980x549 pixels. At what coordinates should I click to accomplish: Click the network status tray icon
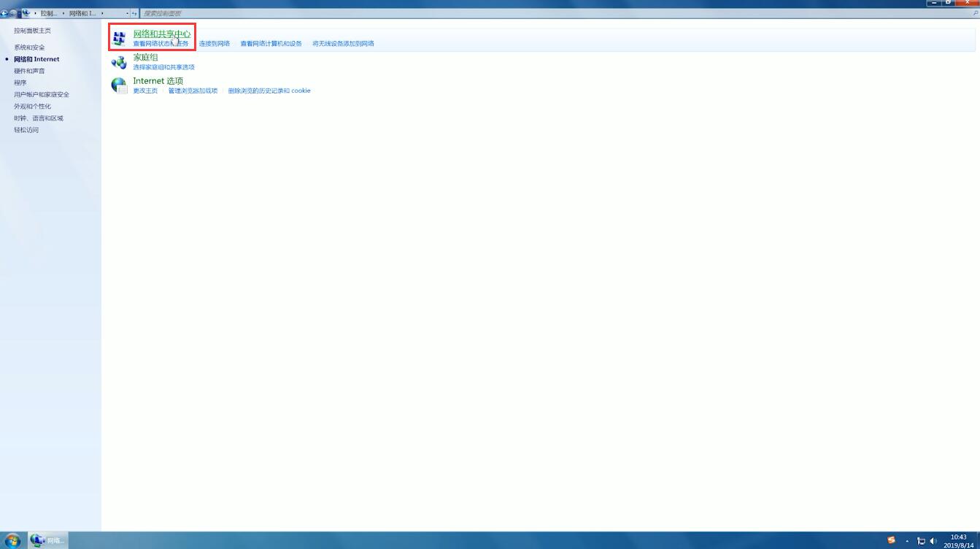(921, 541)
